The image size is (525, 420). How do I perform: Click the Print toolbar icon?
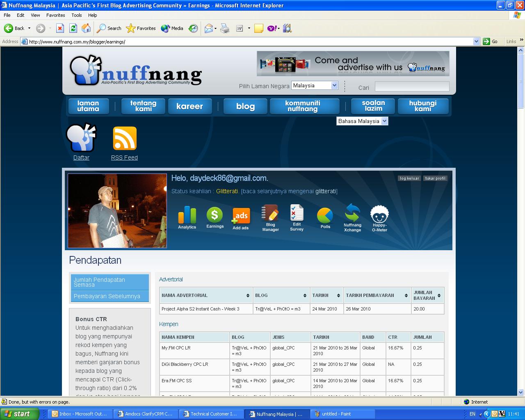[x=224, y=28]
